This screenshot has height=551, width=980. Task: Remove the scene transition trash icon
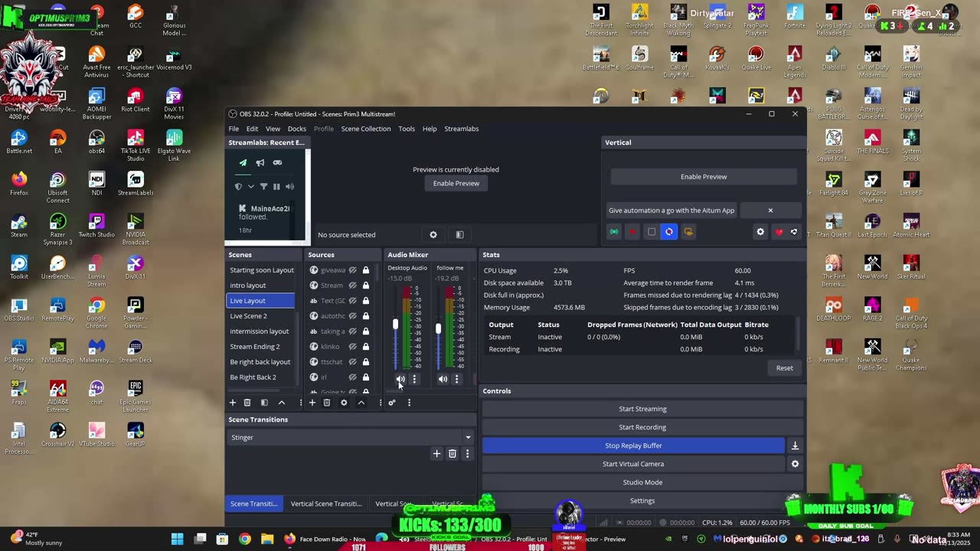[452, 454]
